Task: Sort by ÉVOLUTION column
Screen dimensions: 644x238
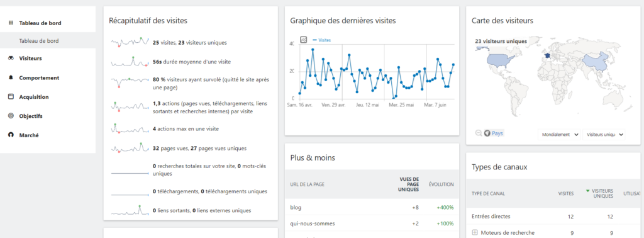Action: coord(441,184)
